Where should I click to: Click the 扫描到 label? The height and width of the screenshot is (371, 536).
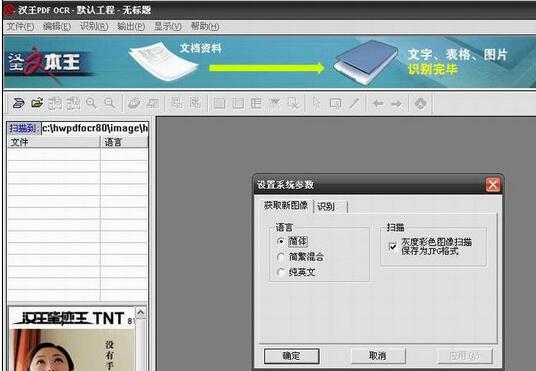[24, 128]
